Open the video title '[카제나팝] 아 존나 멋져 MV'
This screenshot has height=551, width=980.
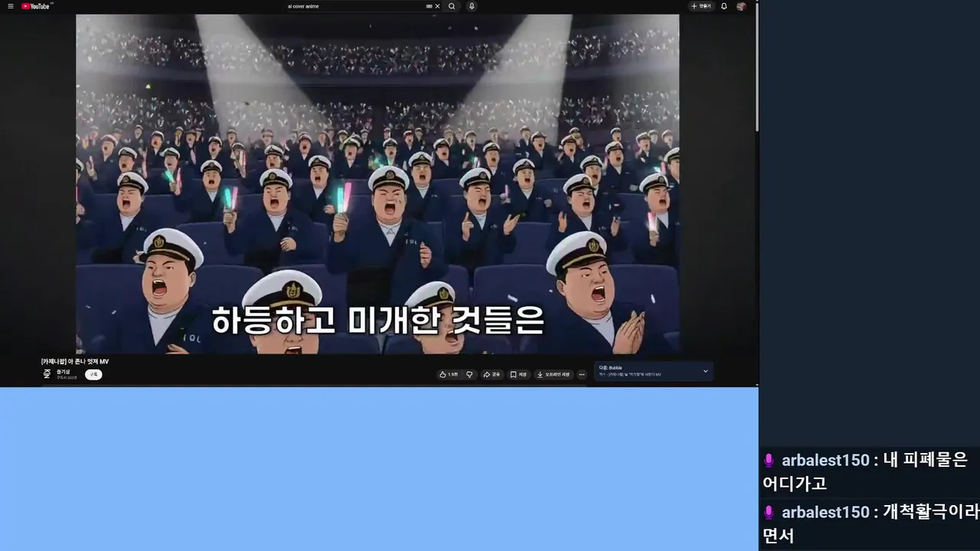click(x=75, y=361)
